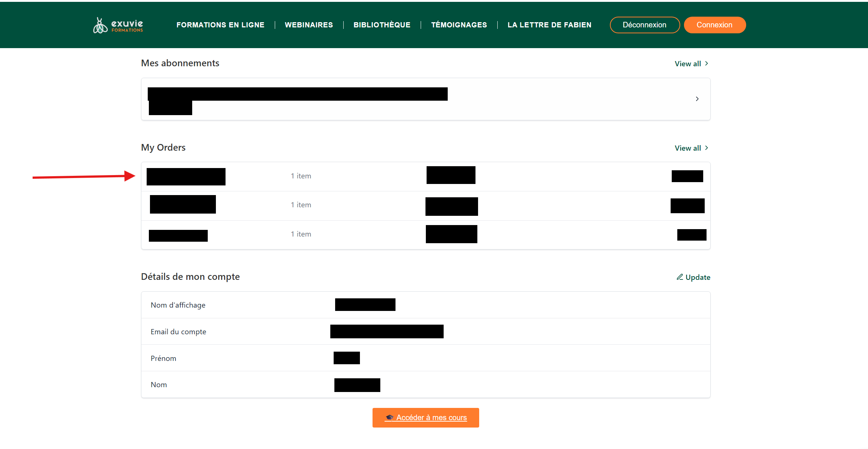Expand the subscription row chevron
Screen dimensions: 868x449
[697, 99]
